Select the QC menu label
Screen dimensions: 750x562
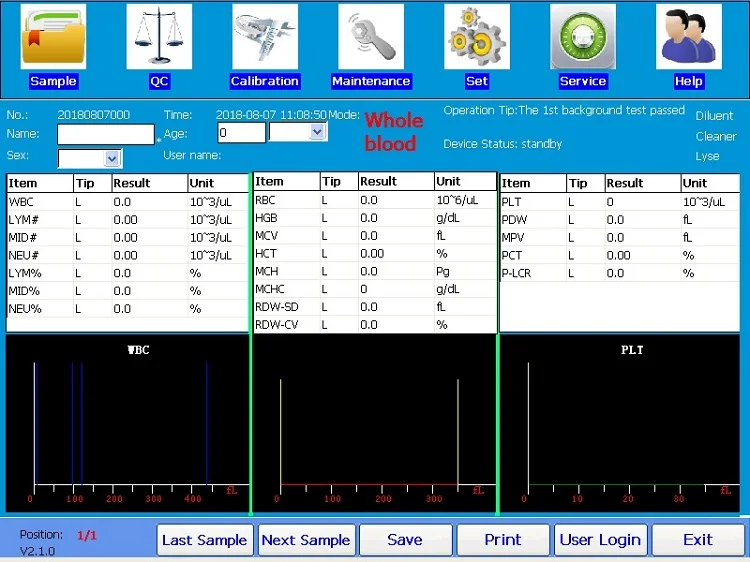[159, 81]
